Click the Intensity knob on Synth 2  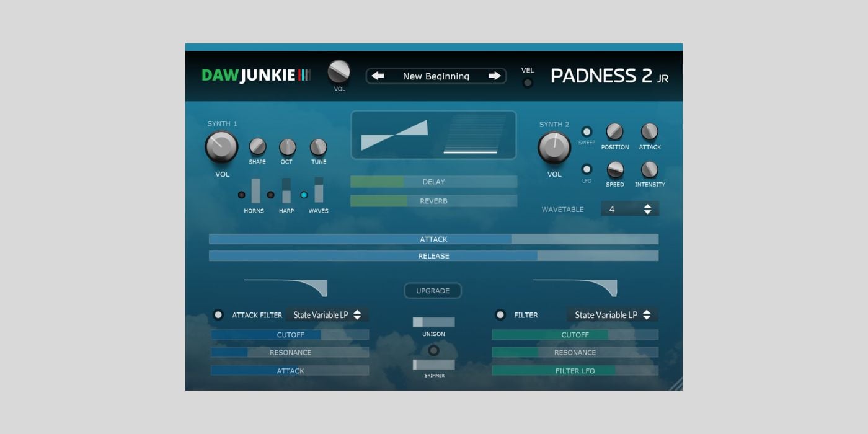coord(649,170)
